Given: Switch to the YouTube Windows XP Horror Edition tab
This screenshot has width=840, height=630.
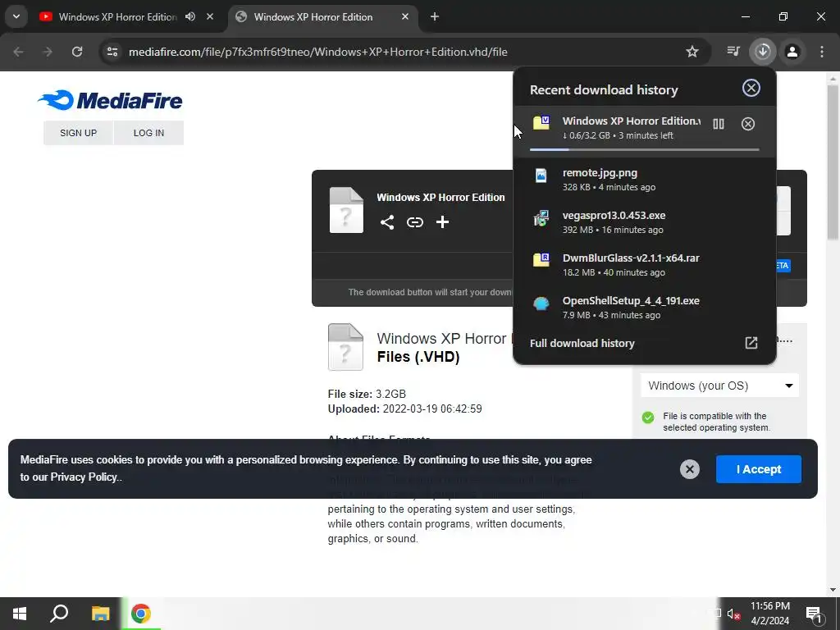Looking at the screenshot, I should (x=117, y=16).
